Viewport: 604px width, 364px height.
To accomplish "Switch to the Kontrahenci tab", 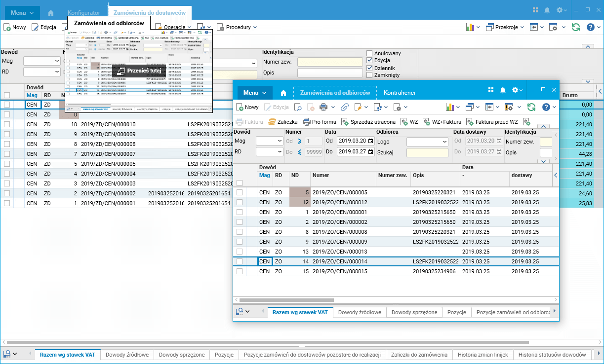I will 399,92.
